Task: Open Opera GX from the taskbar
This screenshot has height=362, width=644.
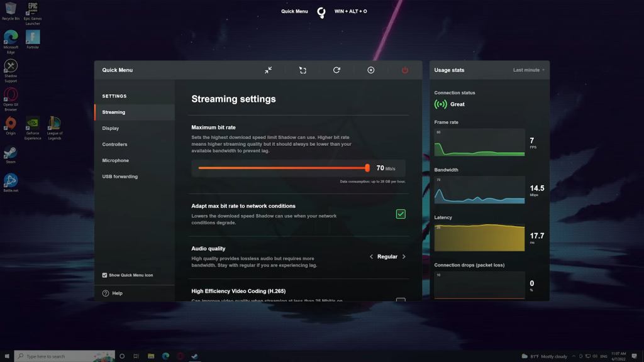Action: pyautogui.click(x=180, y=356)
